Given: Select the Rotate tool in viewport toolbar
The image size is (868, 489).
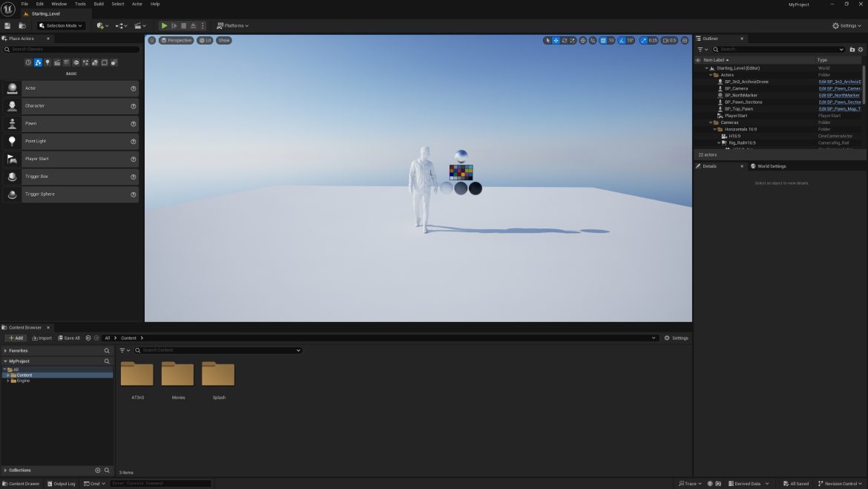Looking at the screenshot, I should pos(563,40).
